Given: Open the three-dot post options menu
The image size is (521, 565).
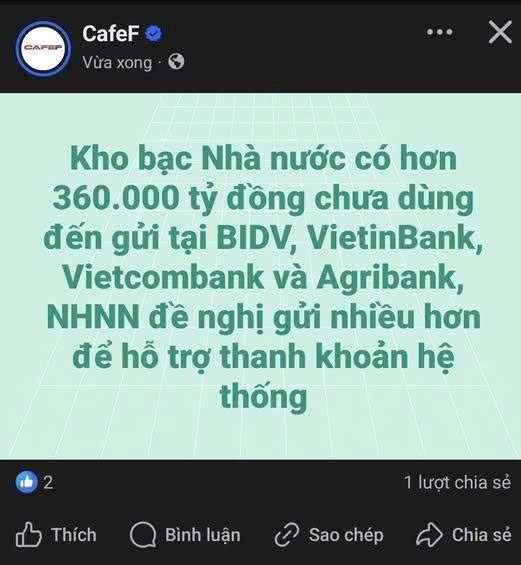Looking at the screenshot, I should click(x=440, y=32).
